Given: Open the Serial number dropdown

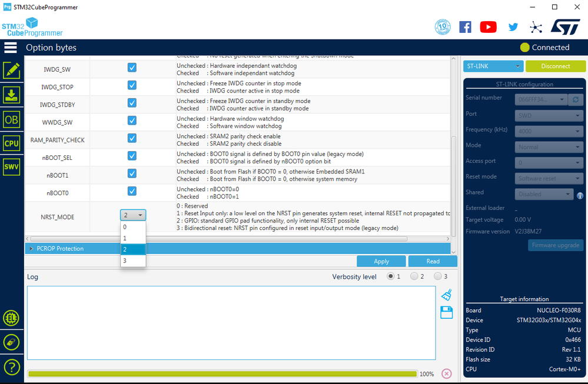Looking at the screenshot, I should [x=541, y=99].
